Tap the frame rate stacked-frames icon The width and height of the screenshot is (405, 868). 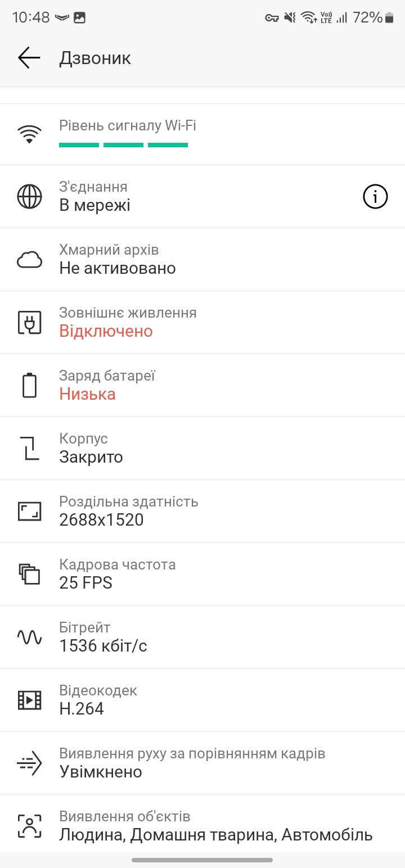click(x=30, y=574)
